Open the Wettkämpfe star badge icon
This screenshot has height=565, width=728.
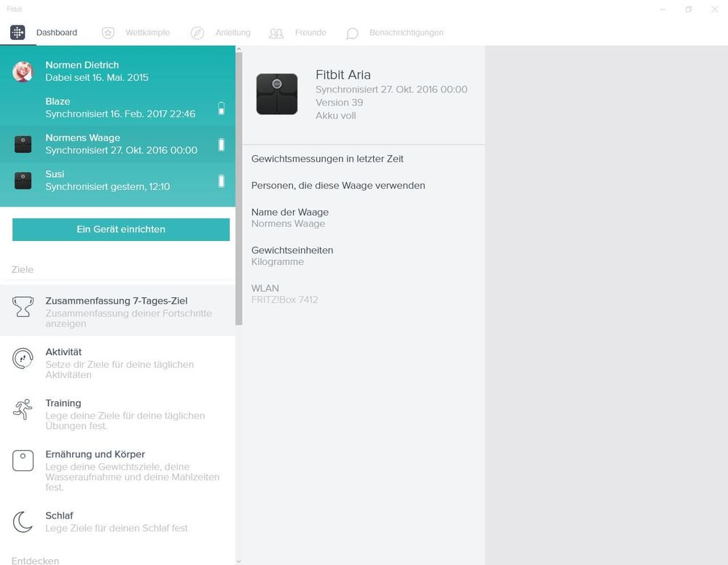point(108,33)
